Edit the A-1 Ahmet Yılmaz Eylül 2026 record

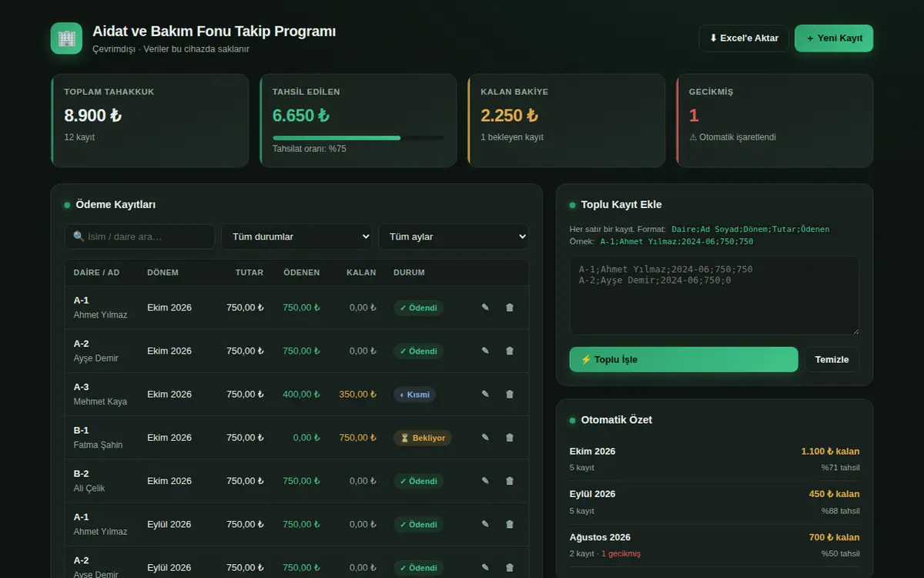485,524
